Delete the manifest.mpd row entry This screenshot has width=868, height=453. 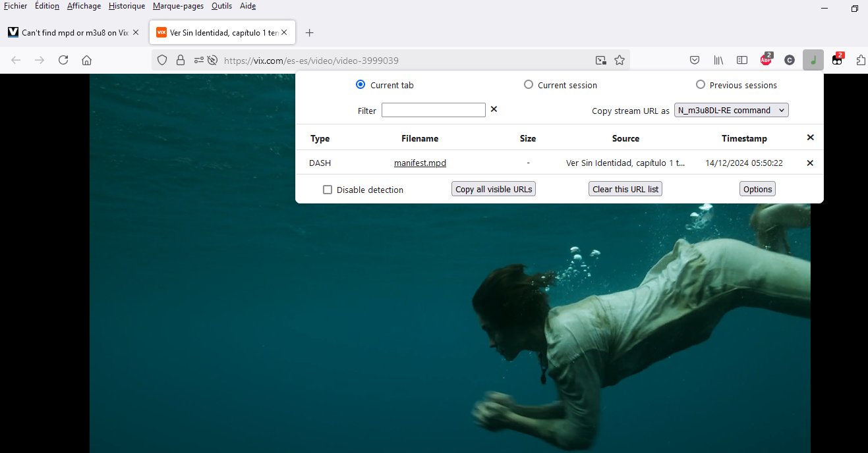[811, 163]
